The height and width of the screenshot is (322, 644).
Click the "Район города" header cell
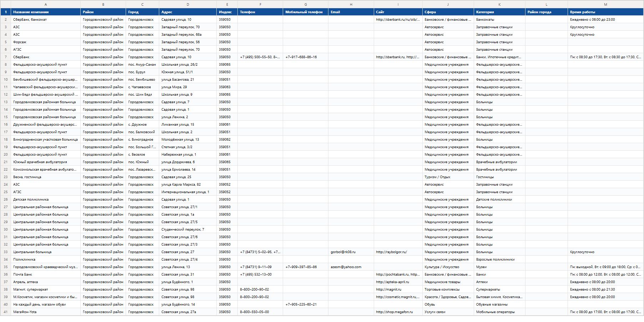point(547,12)
